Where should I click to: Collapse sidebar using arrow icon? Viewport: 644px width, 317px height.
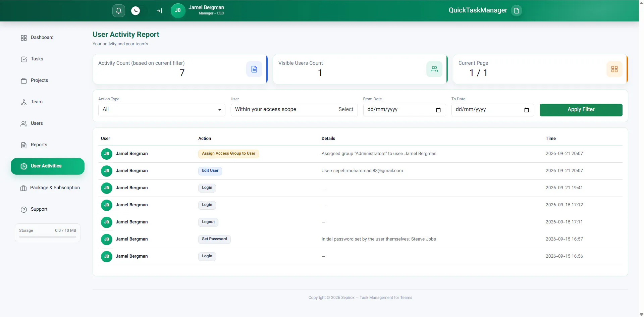coord(159,11)
